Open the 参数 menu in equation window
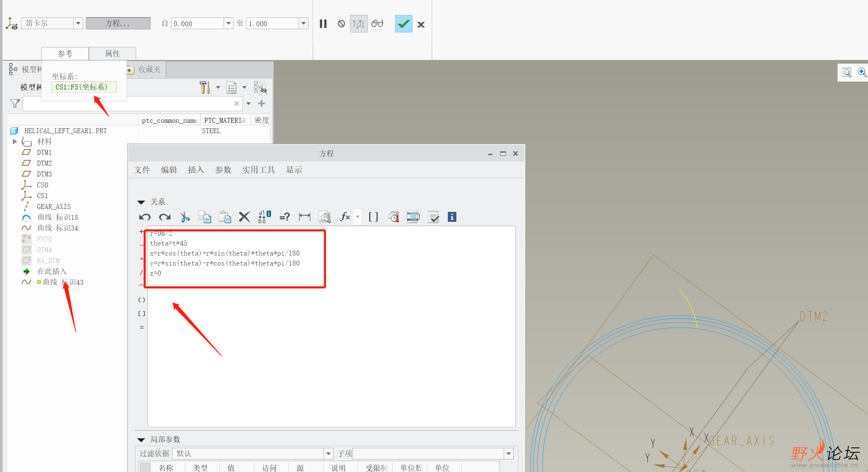This screenshot has width=868, height=472. tap(223, 170)
